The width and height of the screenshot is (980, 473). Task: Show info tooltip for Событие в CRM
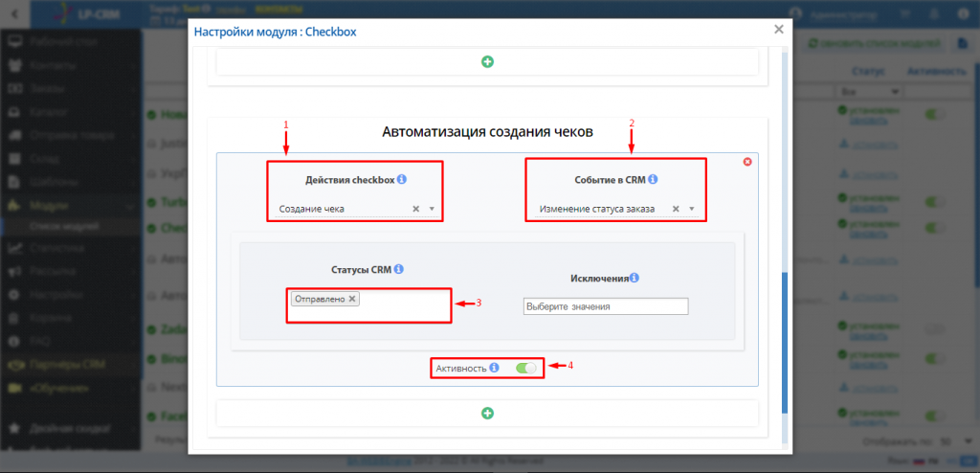tap(653, 179)
